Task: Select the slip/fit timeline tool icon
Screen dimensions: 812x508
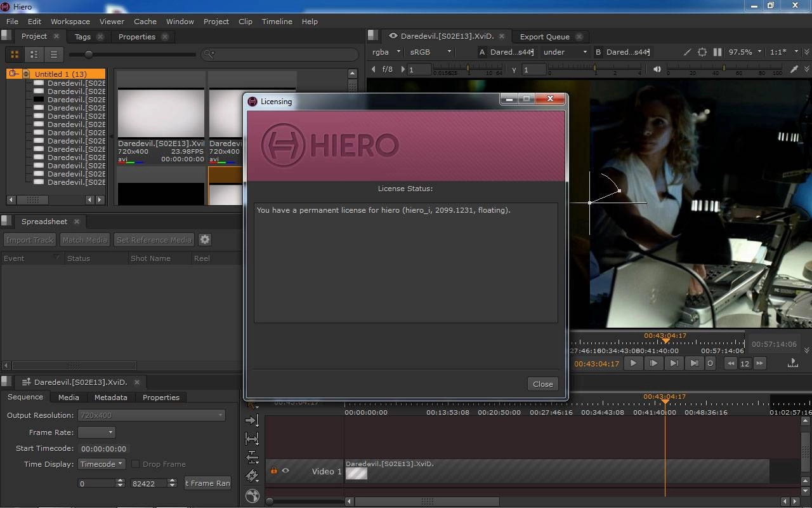Action: (252, 439)
